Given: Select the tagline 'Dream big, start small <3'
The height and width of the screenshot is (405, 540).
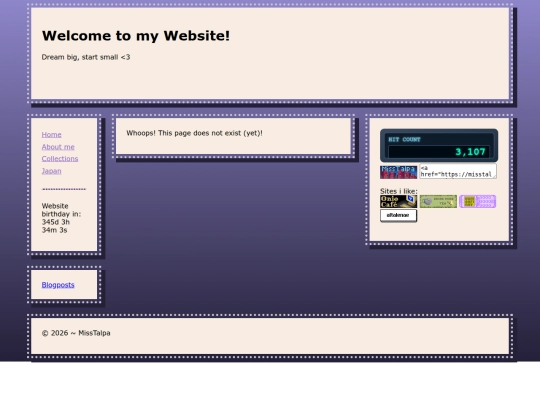Looking at the screenshot, I should [86, 57].
